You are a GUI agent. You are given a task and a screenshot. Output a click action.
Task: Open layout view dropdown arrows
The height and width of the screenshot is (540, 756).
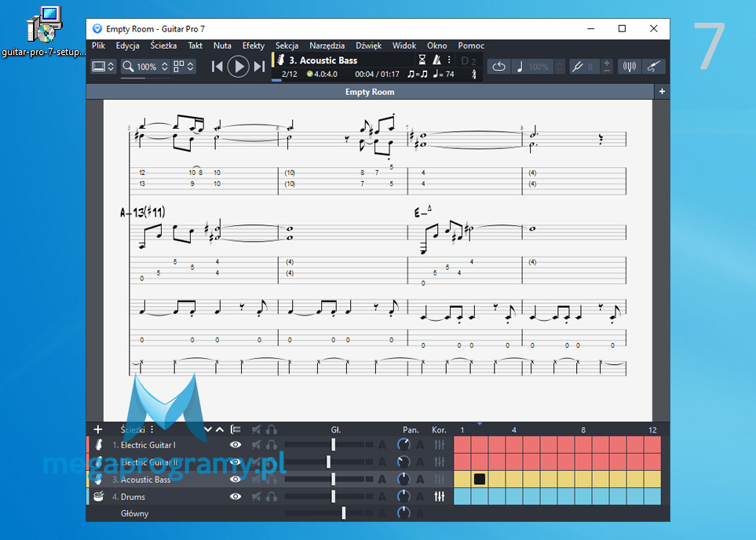pos(191,67)
